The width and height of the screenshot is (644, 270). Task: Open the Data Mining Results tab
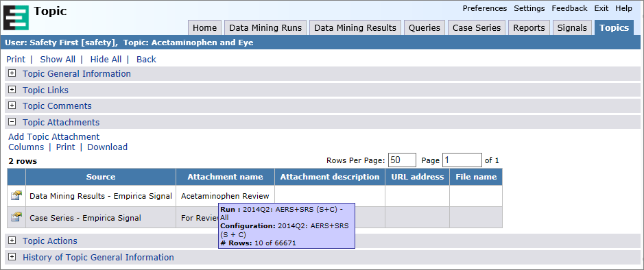355,27
